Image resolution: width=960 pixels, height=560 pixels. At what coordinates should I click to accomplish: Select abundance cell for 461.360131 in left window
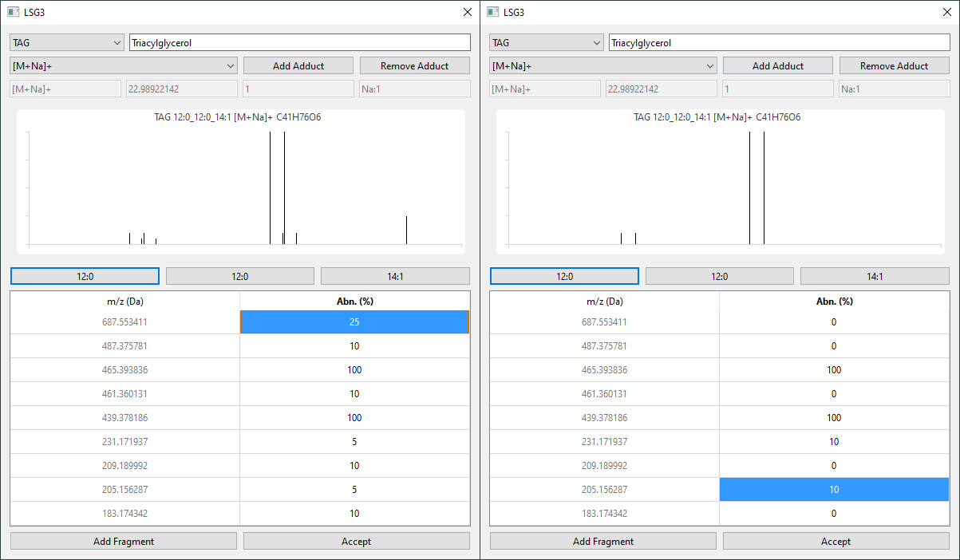[x=354, y=393]
